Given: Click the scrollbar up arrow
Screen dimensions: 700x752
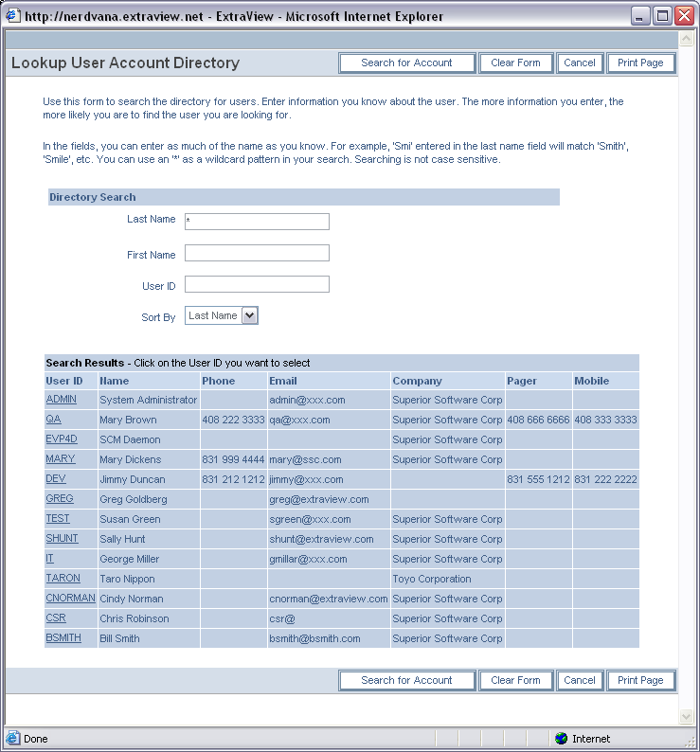Looking at the screenshot, I should (x=687, y=40).
